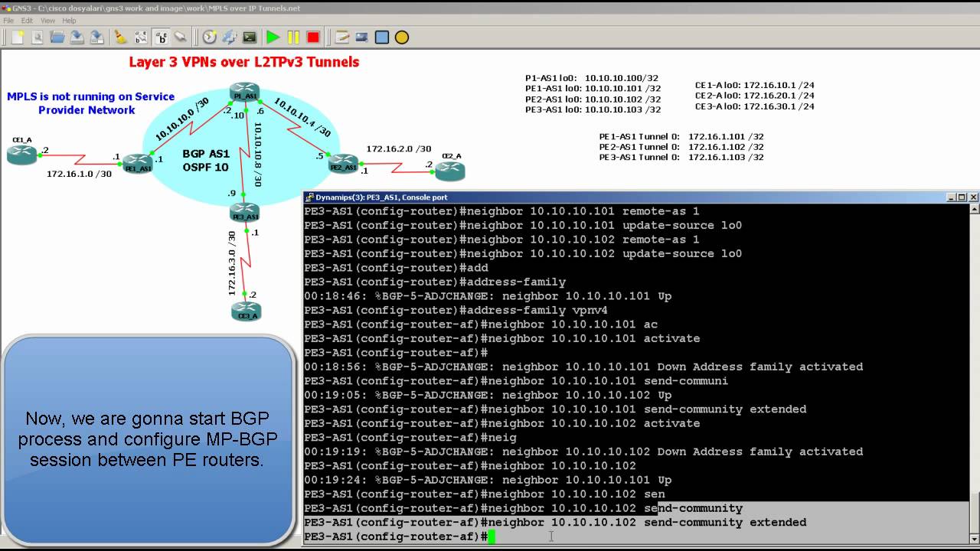
Task: Stop all devices with red square
Action: click(x=313, y=37)
